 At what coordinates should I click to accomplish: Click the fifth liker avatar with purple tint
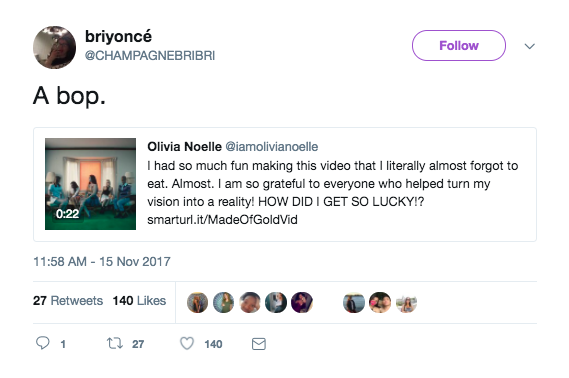(302, 302)
